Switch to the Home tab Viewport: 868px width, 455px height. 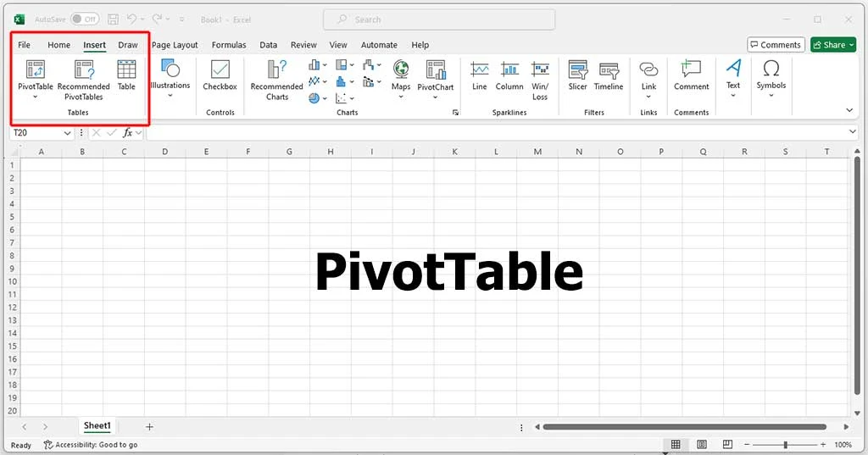(58, 45)
